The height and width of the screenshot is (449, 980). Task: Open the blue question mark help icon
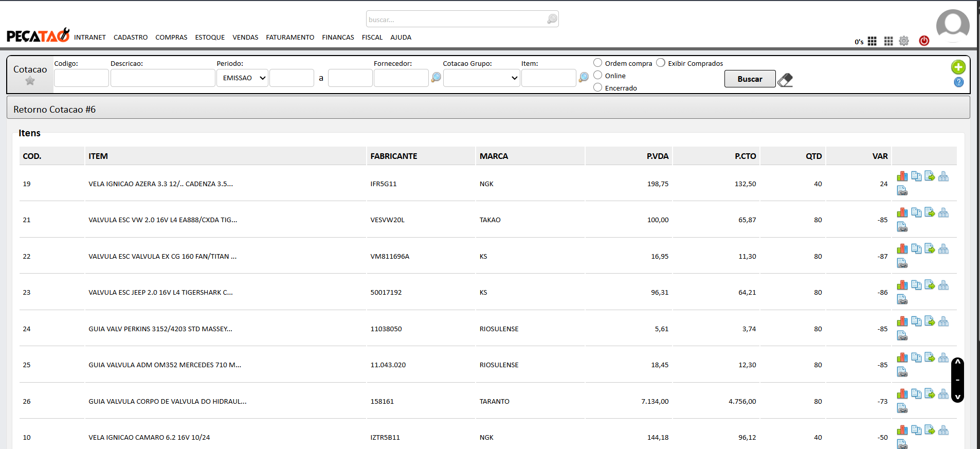pos(958,82)
